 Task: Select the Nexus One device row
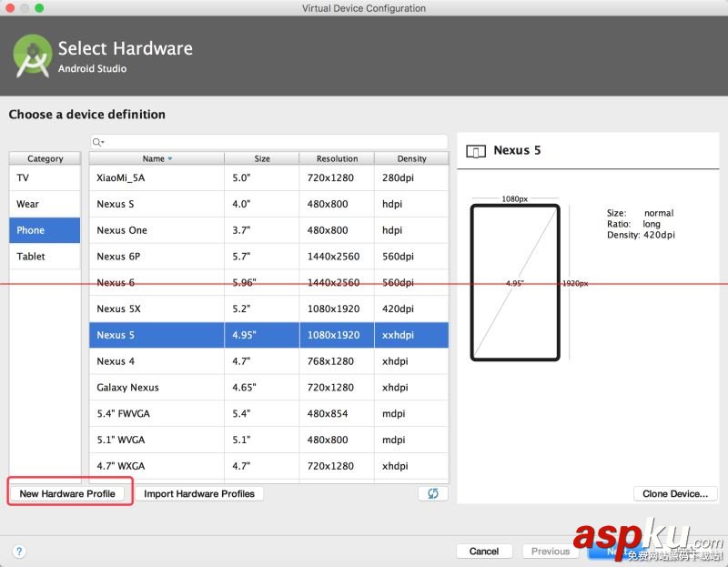coord(268,230)
